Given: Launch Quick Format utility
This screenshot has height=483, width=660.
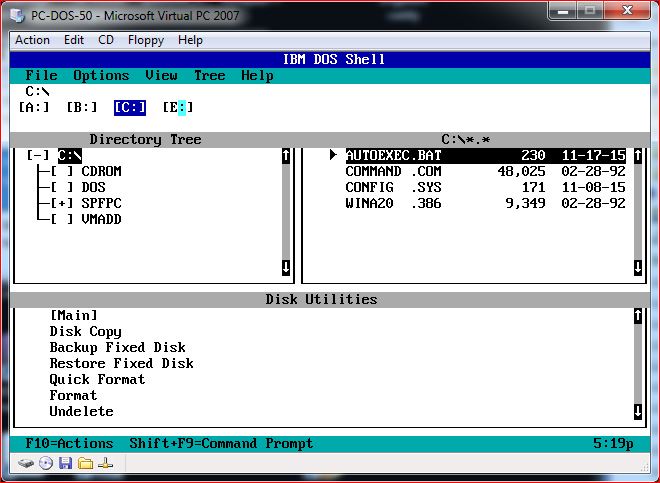Looking at the screenshot, I should click(97, 380).
